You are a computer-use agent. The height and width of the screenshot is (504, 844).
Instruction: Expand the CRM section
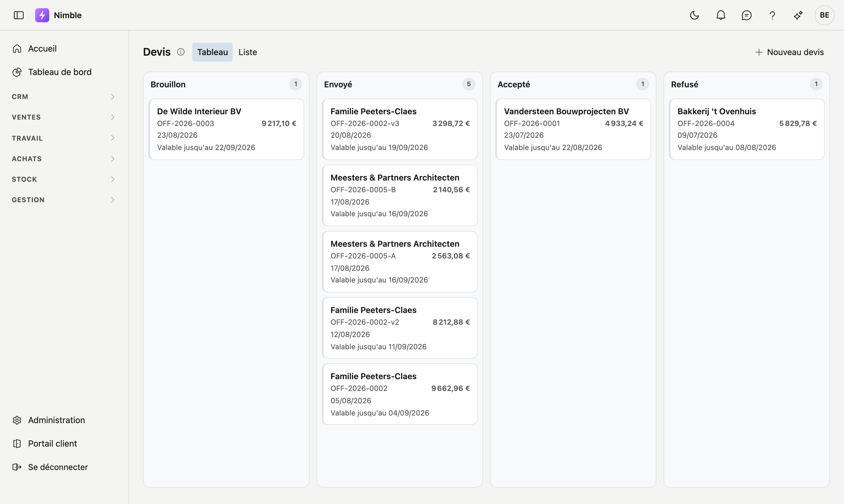(x=64, y=97)
